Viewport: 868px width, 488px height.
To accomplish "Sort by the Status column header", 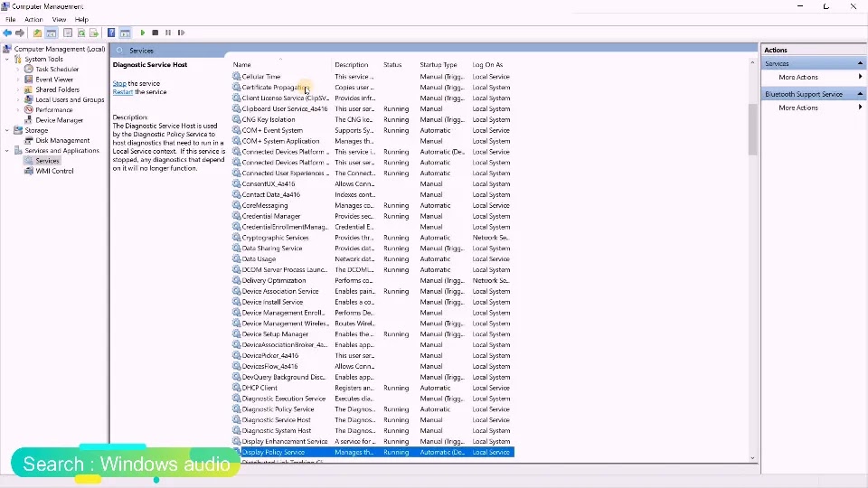I will [399, 65].
